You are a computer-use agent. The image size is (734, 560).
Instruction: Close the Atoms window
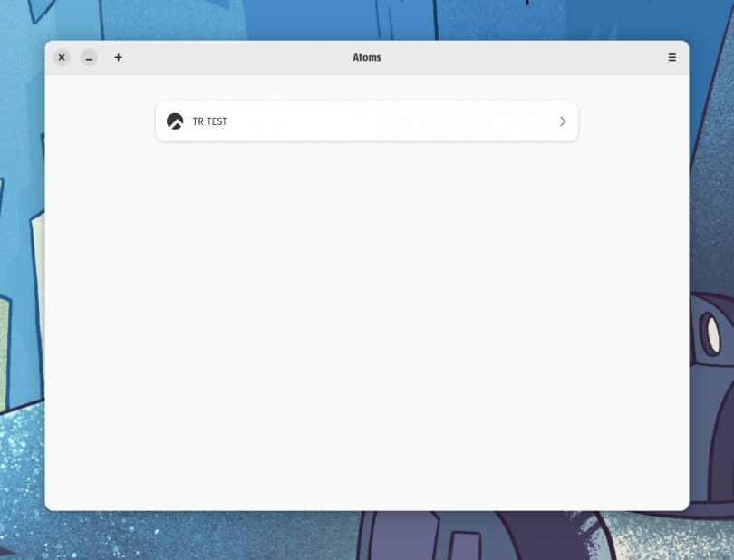click(x=62, y=57)
